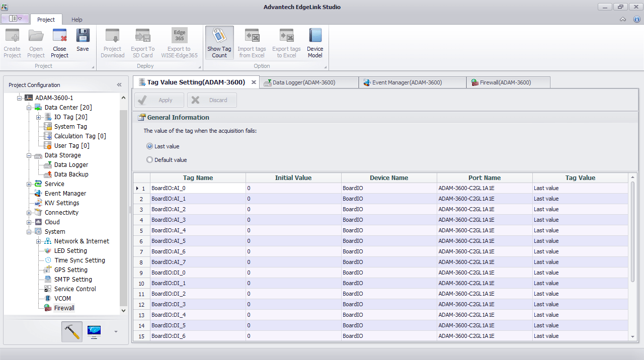Select User Tag [0] in the tree
This screenshot has height=360, width=644.
(x=71, y=145)
